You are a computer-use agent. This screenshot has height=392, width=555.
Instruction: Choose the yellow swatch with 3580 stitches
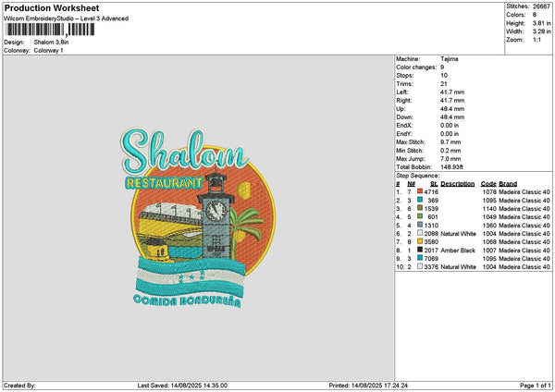tap(421, 241)
